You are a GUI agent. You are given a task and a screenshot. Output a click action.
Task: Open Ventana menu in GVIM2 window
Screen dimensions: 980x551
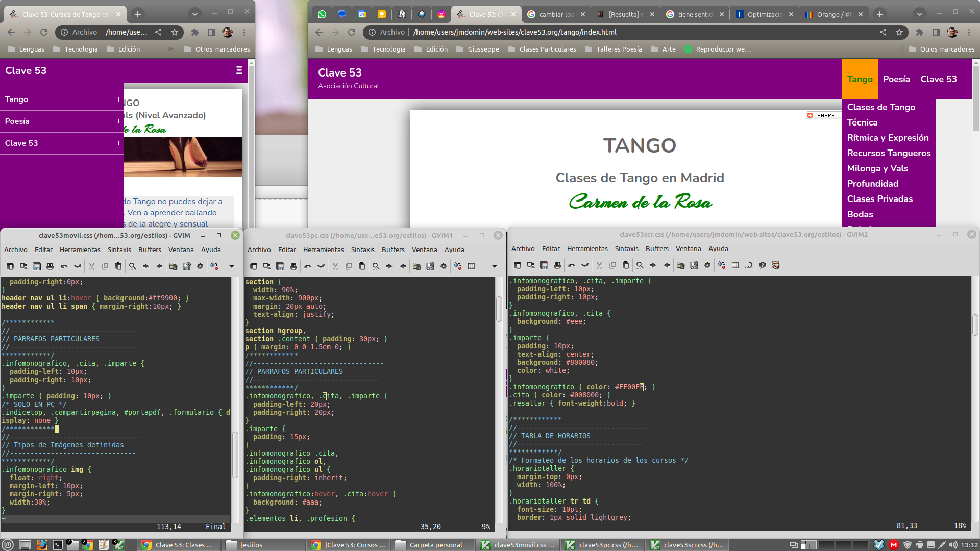point(688,248)
